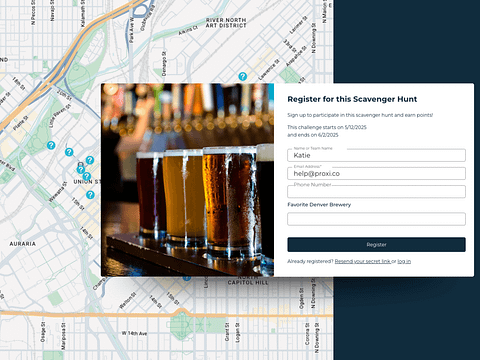The image size is (480, 360).
Task: Focus the Name or Team Name field
Action: (376, 155)
